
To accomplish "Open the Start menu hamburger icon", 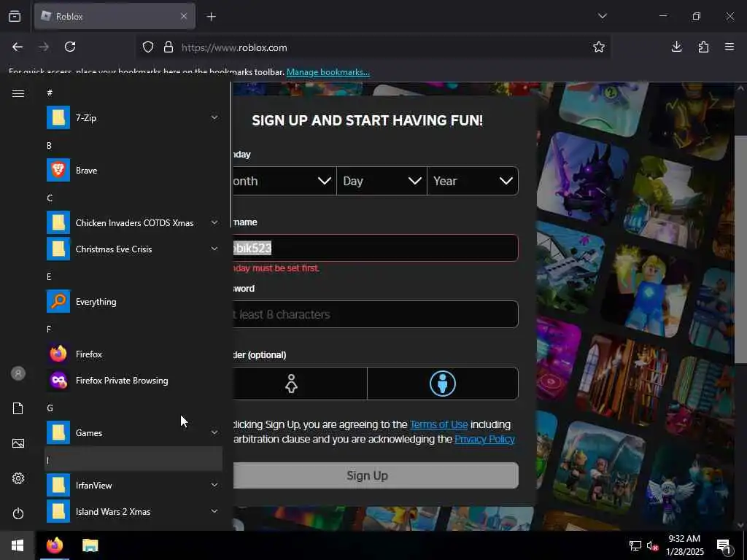I will 18,93.
